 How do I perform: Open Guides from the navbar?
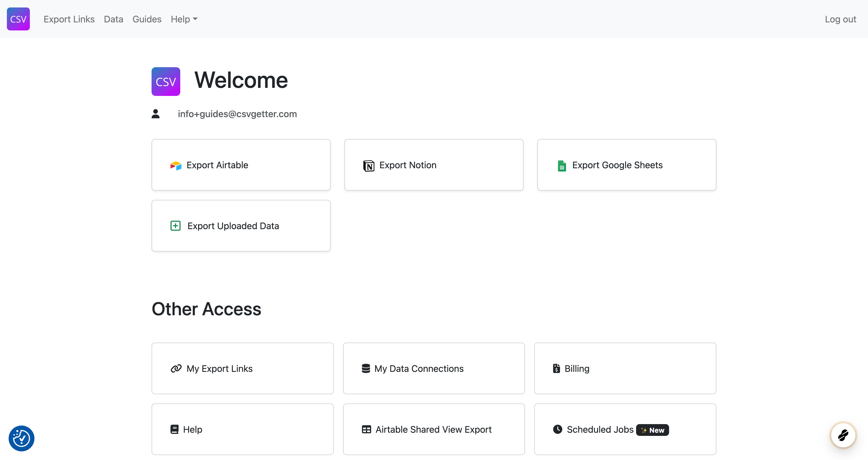tap(147, 19)
